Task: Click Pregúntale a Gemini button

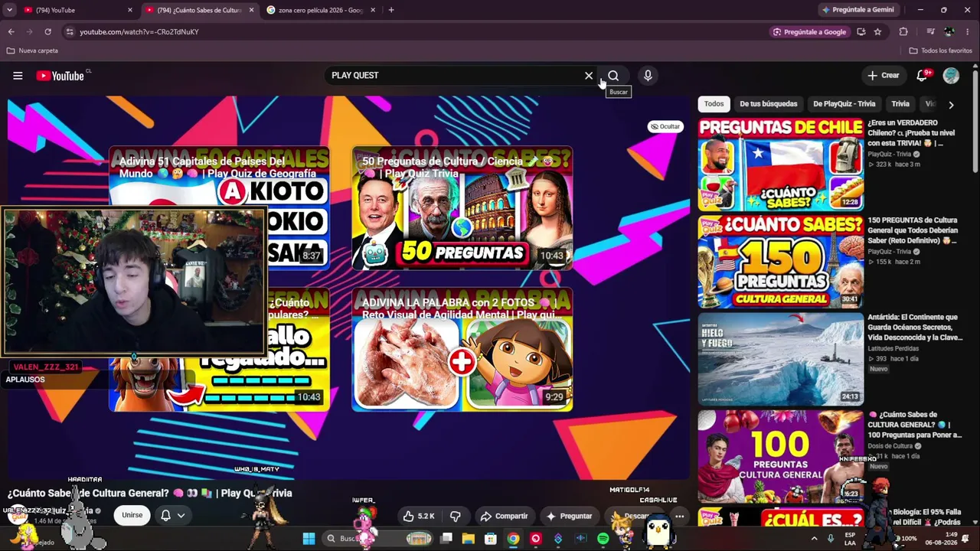Action: point(857,10)
